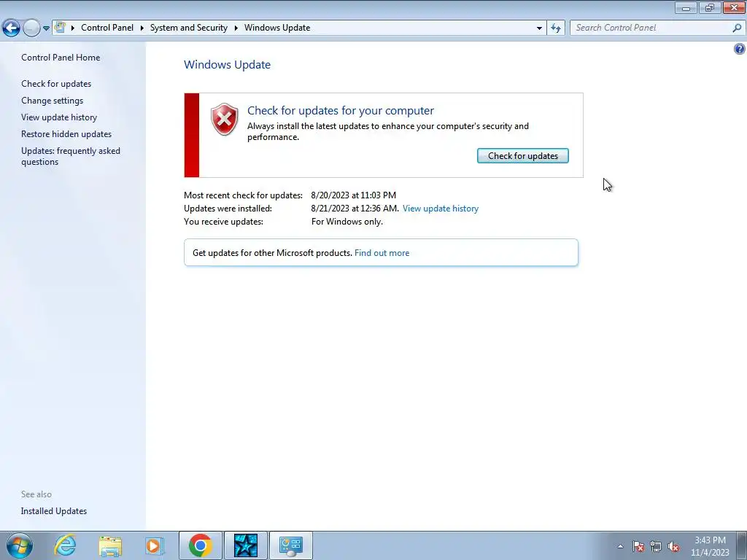
Task: Switch to Control Panel taskbar button
Action: pos(291,545)
